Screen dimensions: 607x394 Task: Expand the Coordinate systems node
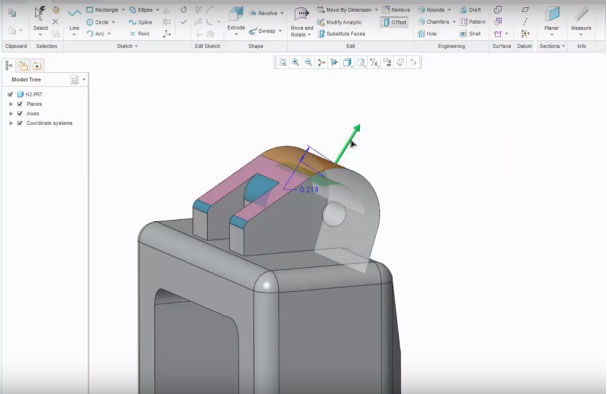11,123
